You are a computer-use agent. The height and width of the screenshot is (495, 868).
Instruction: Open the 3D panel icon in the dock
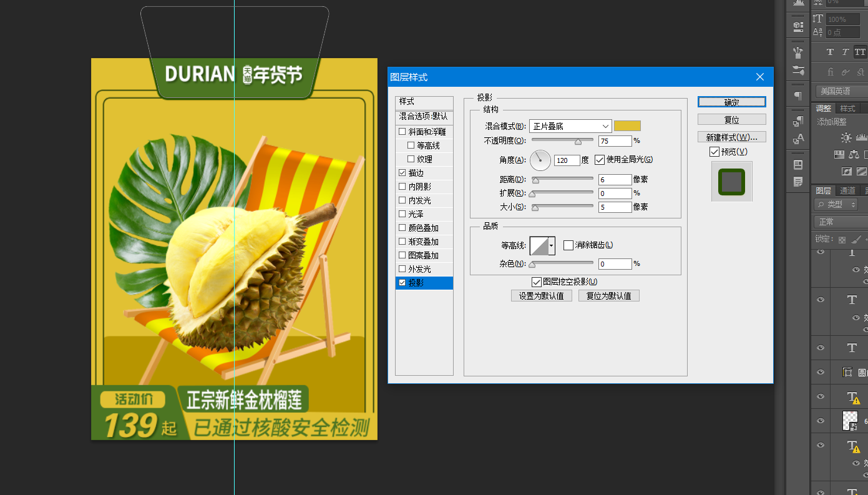(x=797, y=26)
